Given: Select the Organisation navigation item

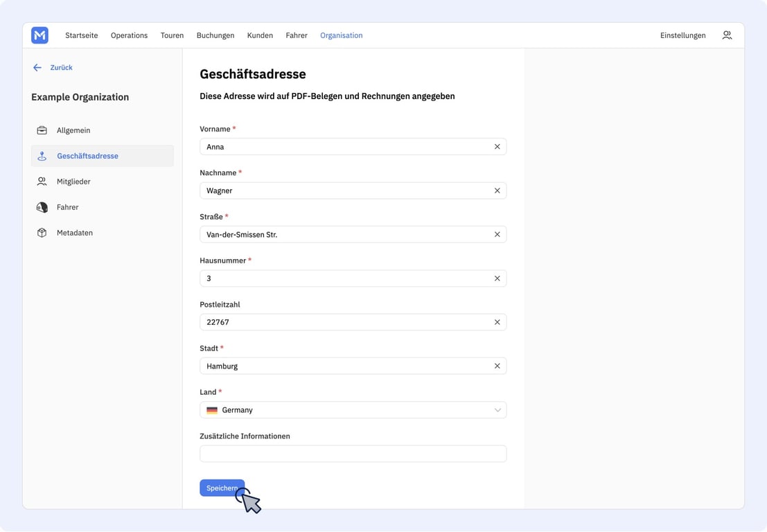Looking at the screenshot, I should [x=342, y=35].
